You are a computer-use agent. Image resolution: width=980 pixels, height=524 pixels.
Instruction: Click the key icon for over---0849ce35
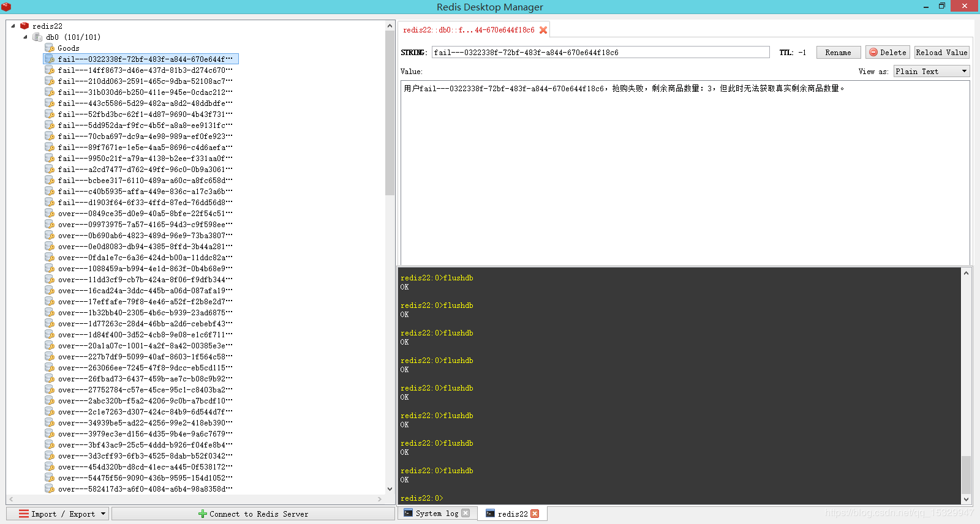click(50, 213)
